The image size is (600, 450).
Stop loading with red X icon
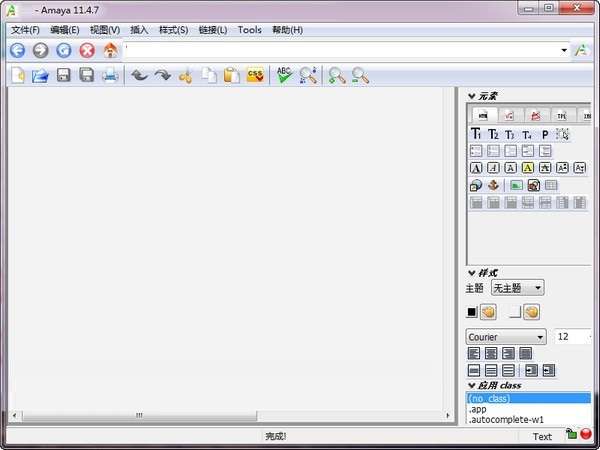pos(87,51)
